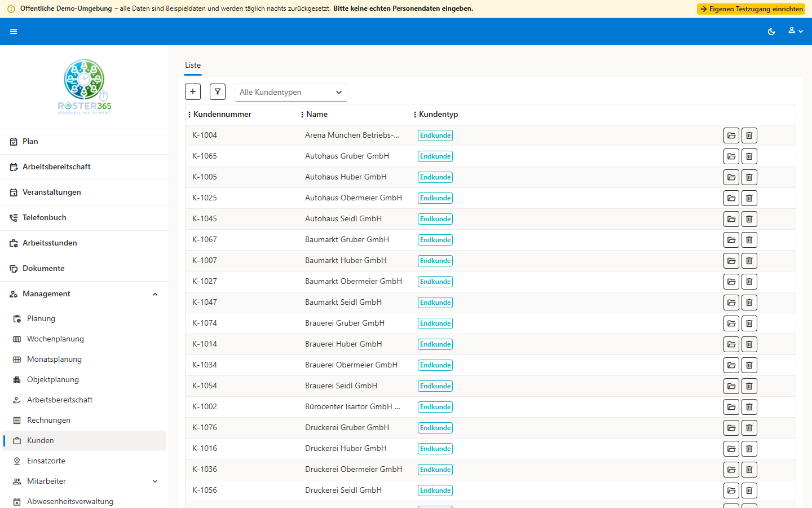
Task: Open Plan in the sidebar
Action: (x=84, y=142)
